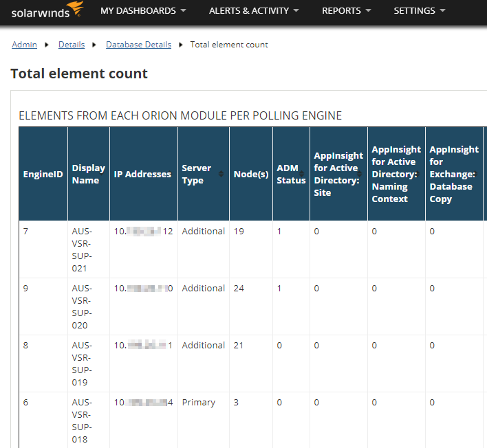Click sort icon on Exchange Database Copy column

pyautogui.click(x=475, y=175)
